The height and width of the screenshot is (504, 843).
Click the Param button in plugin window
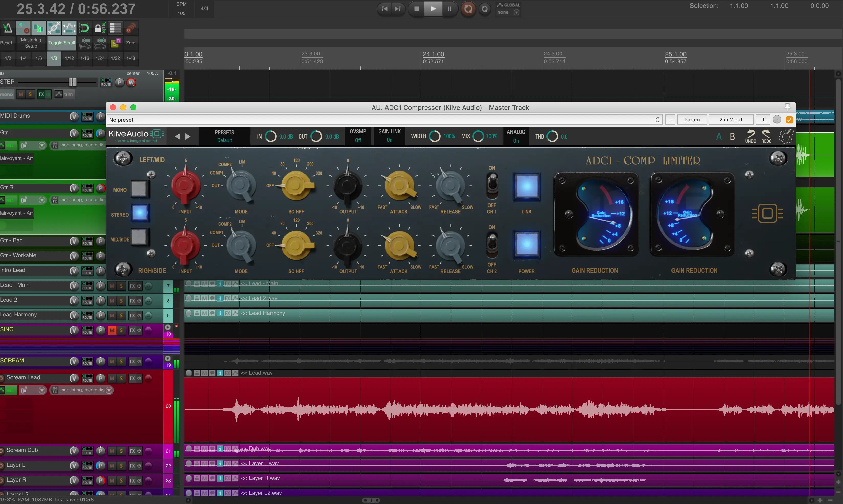point(692,120)
